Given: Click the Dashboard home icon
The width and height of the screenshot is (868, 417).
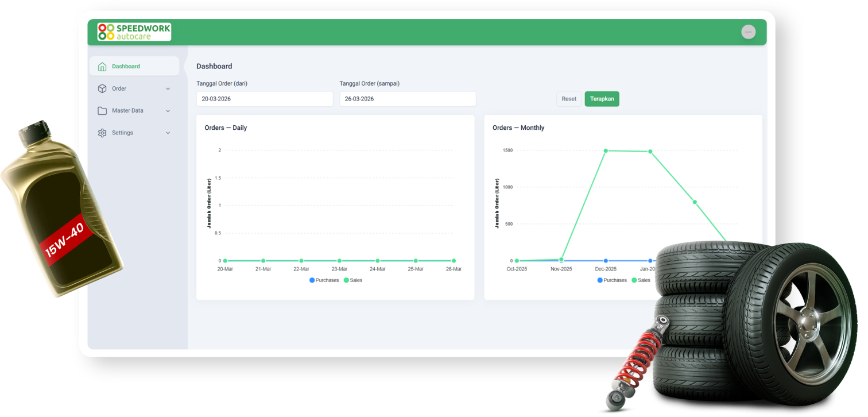Looking at the screenshot, I should pos(102,67).
